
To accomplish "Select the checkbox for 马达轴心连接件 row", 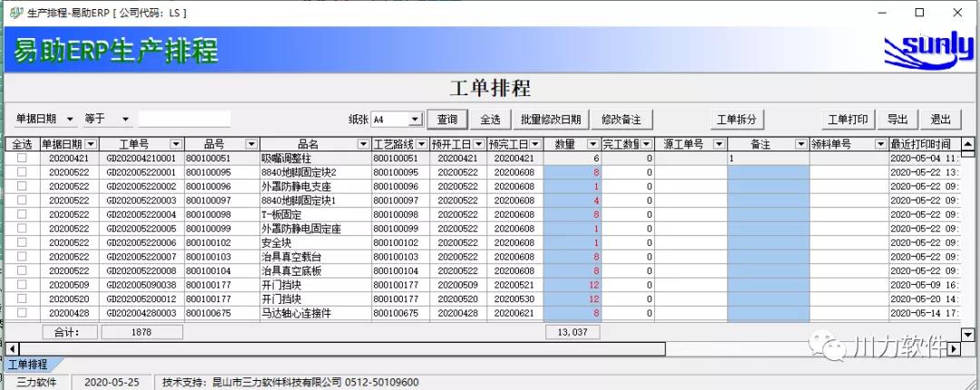I will pyautogui.click(x=22, y=313).
